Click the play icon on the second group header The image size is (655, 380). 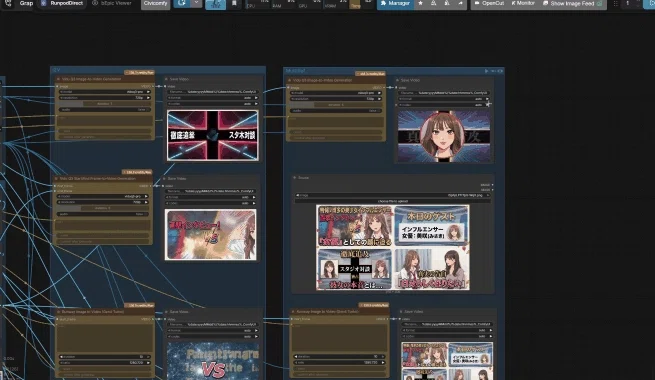486,71
